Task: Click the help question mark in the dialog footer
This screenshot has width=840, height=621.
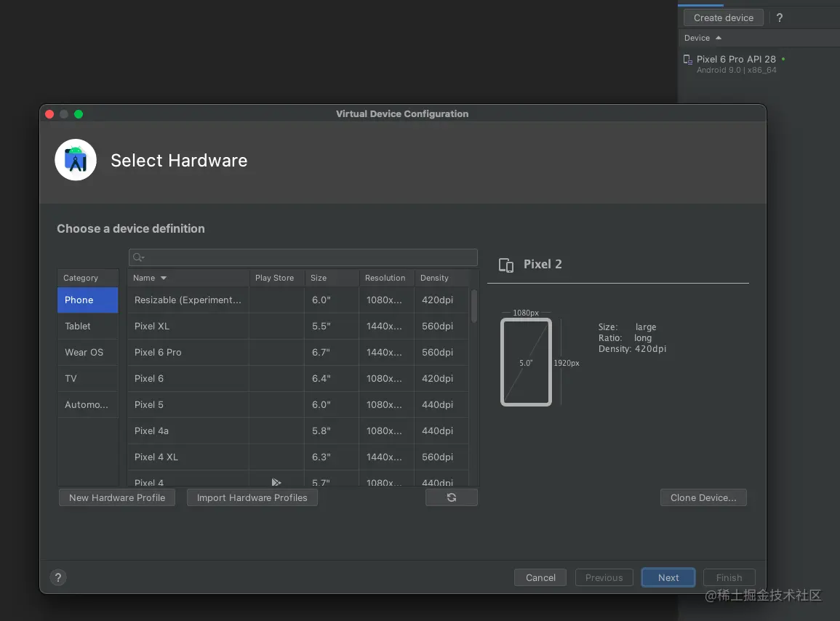Action: pos(58,577)
